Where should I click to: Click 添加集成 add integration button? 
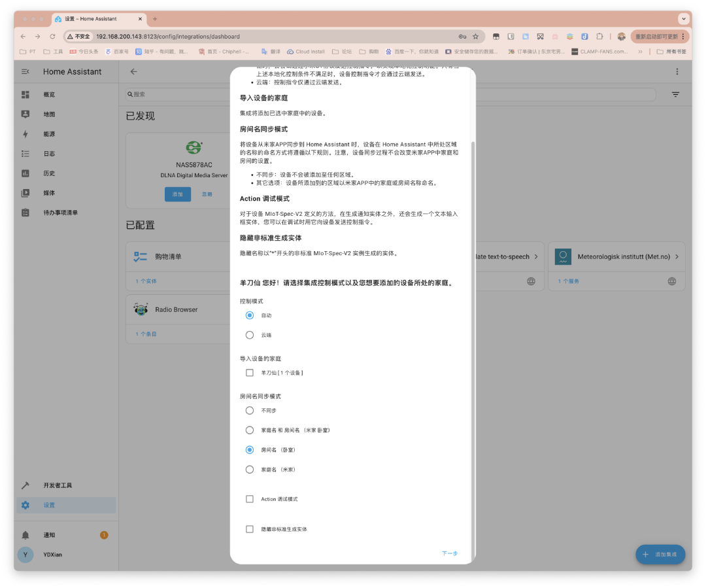click(660, 555)
